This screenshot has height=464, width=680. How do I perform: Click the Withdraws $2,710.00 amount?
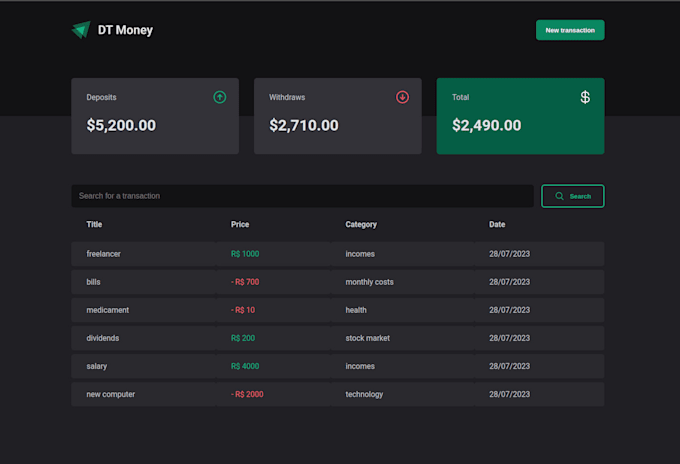tap(304, 126)
